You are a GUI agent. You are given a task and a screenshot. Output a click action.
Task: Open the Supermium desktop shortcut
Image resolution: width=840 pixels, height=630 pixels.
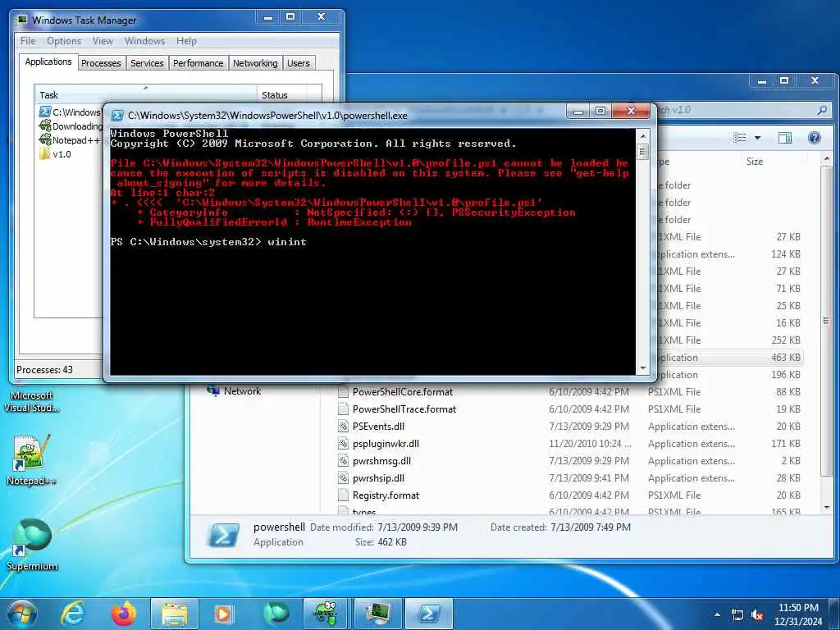[32, 544]
